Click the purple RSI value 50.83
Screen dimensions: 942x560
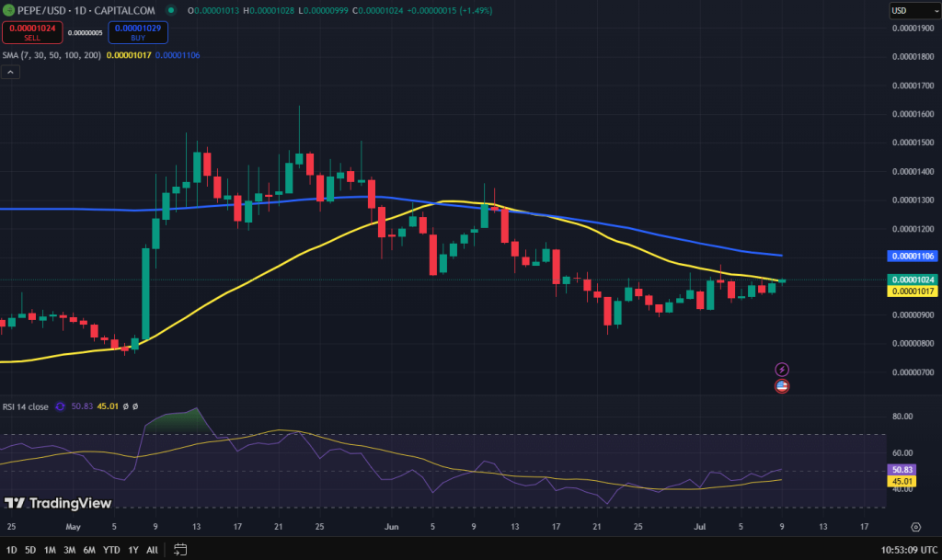pos(82,406)
